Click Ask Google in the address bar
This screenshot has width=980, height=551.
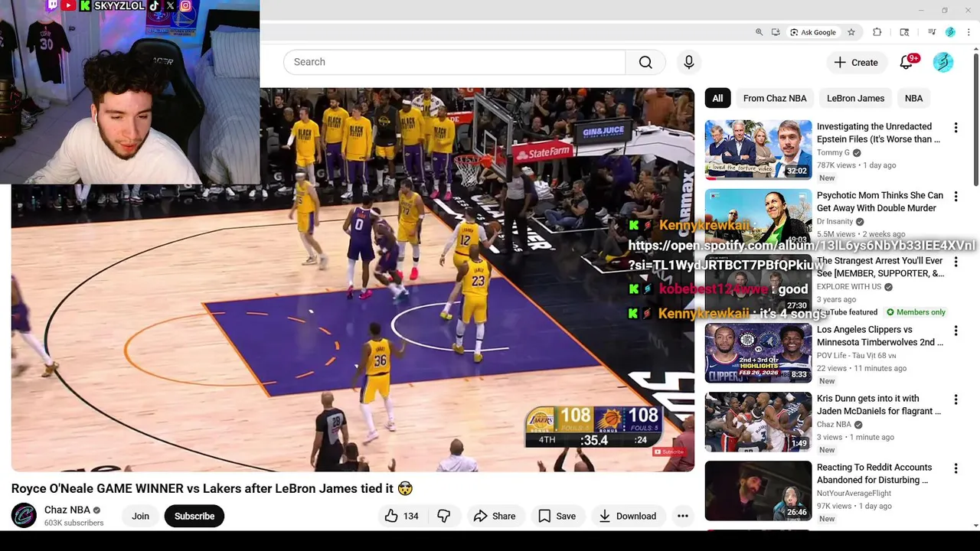[x=813, y=32]
